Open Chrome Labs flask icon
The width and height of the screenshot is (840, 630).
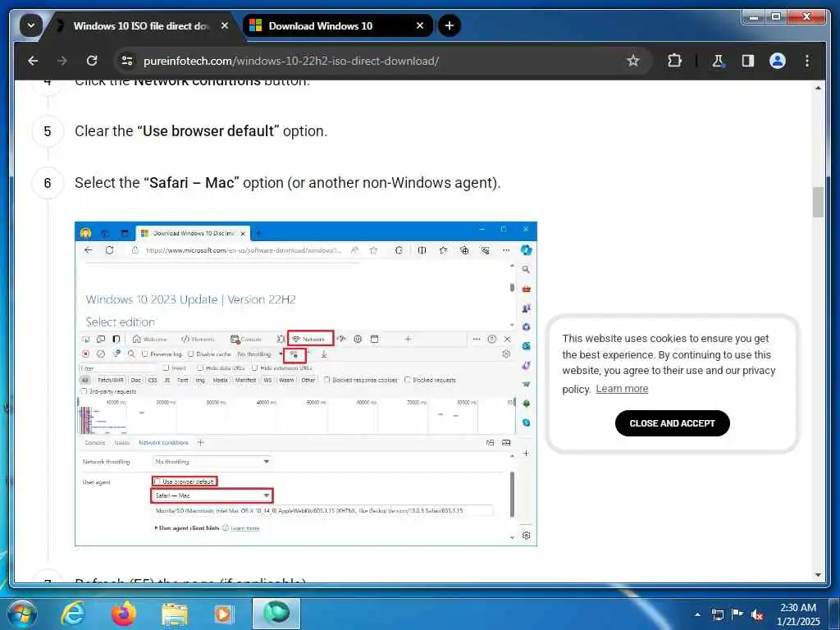(718, 61)
